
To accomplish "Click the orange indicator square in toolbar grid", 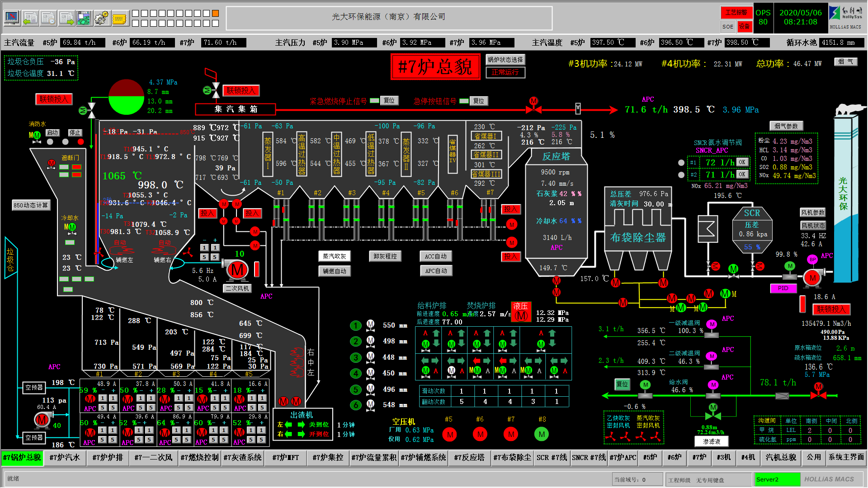I will pos(216,13).
